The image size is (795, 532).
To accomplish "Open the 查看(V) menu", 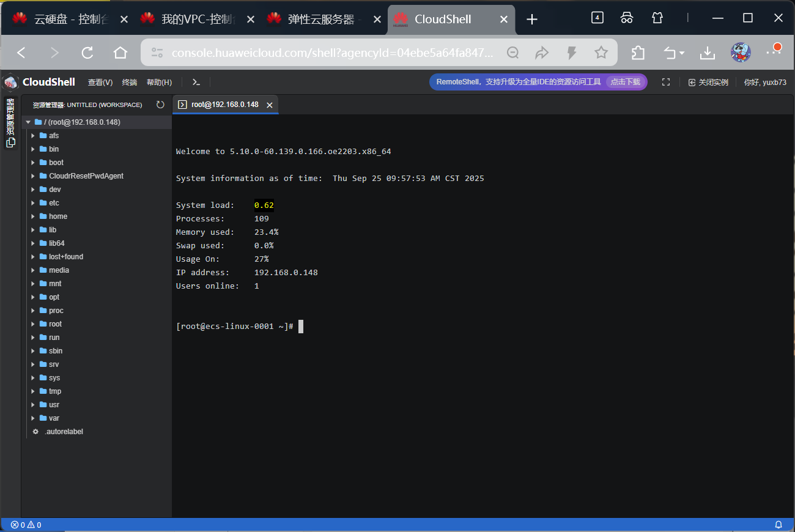I will click(x=100, y=82).
